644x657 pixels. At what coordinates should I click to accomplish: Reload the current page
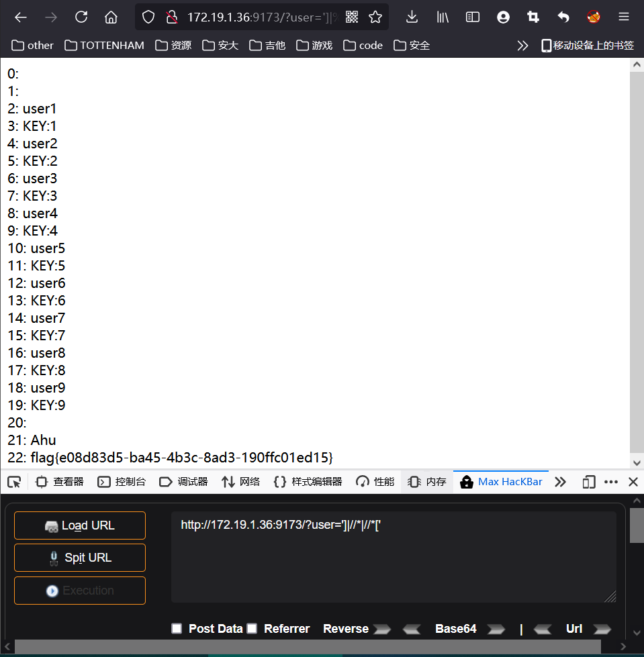(x=81, y=17)
